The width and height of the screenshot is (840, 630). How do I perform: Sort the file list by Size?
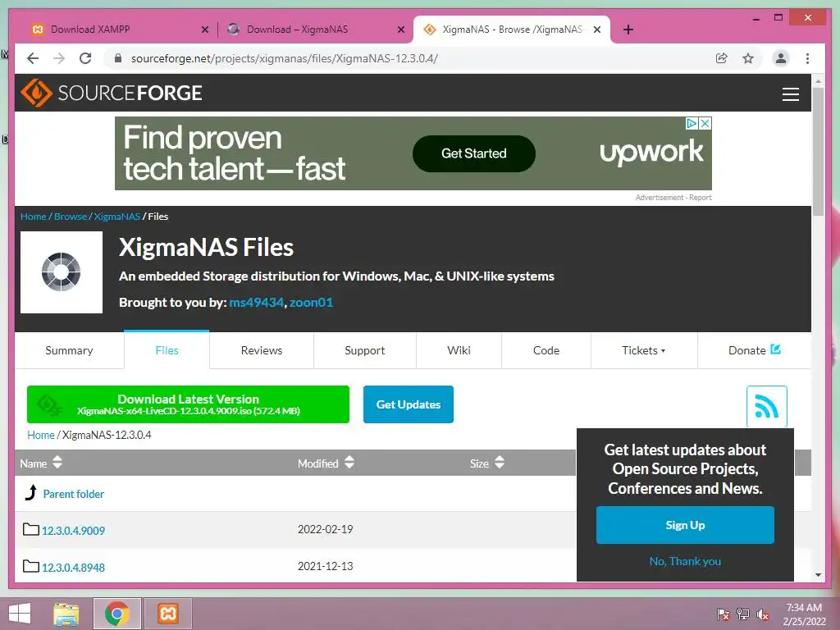(487, 463)
